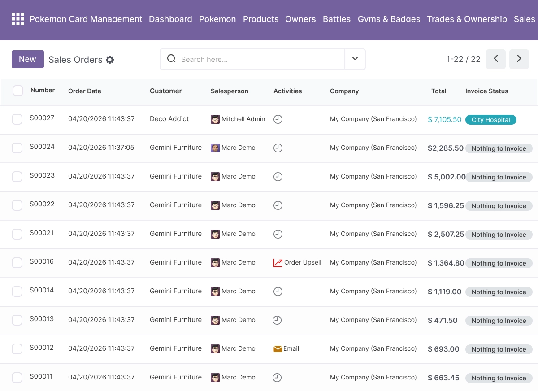
Task: Click the $ 471.50 total on S00013
Action: (443, 320)
